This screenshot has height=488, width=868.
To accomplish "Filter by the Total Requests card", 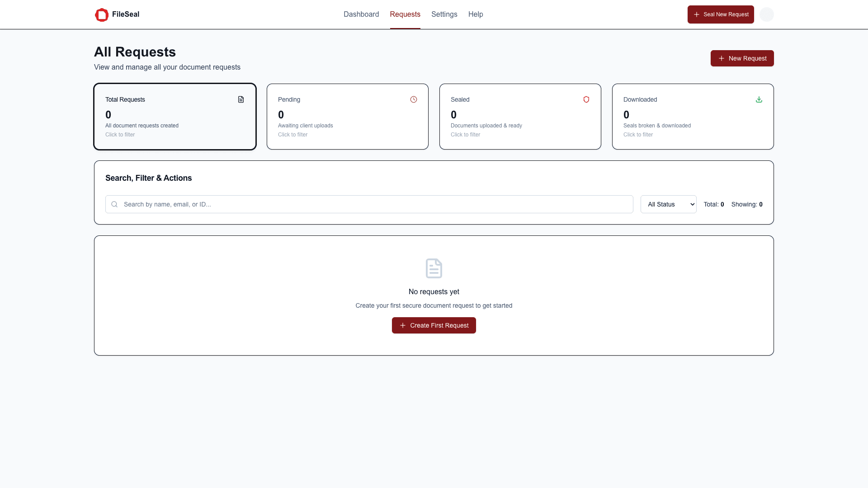I will [x=175, y=117].
